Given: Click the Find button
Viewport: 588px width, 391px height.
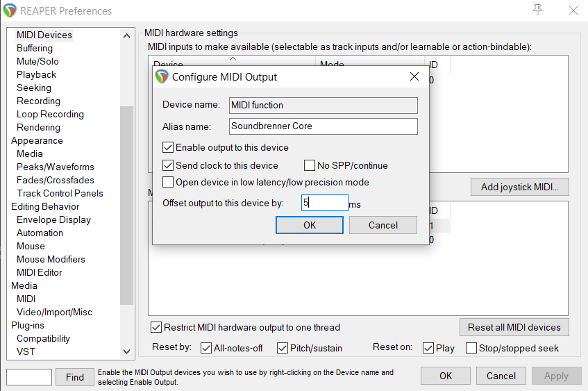Looking at the screenshot, I should [74, 377].
